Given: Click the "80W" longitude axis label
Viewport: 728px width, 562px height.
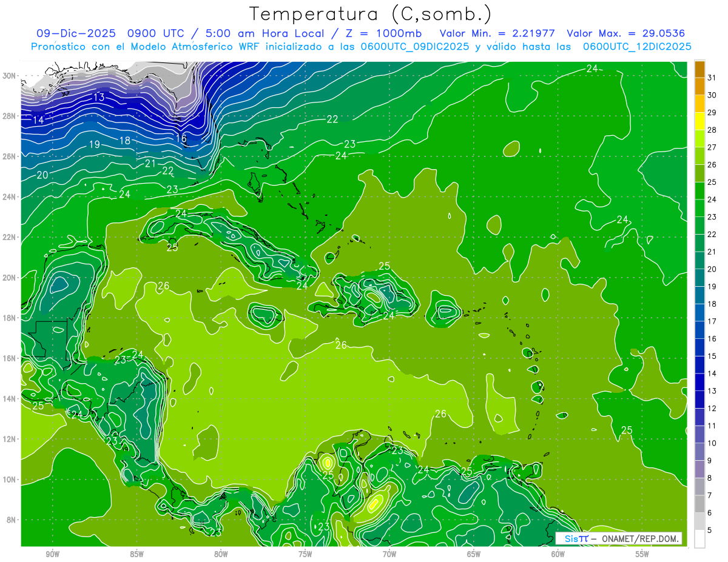Looking at the screenshot, I should 221,555.
